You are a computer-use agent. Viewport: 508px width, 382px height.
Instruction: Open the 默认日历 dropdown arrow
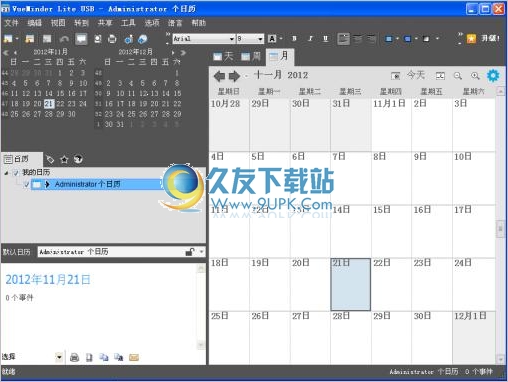point(201,252)
